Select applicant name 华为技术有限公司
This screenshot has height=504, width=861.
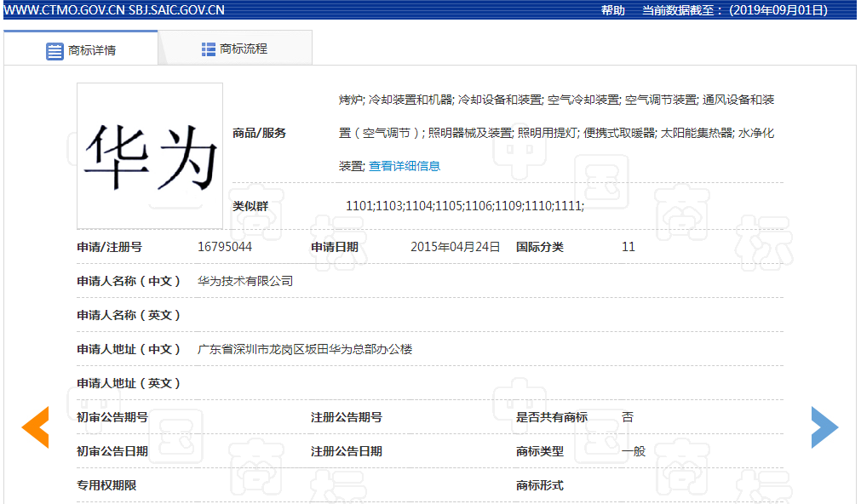245,281
